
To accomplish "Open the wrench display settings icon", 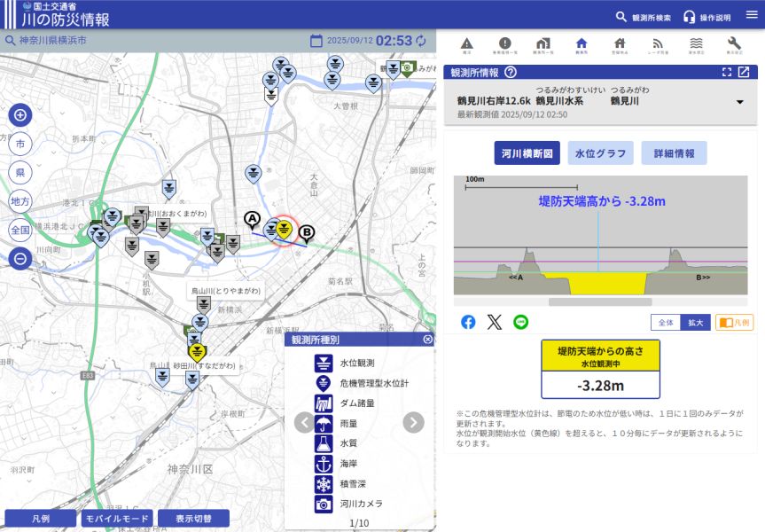I will coord(734,45).
